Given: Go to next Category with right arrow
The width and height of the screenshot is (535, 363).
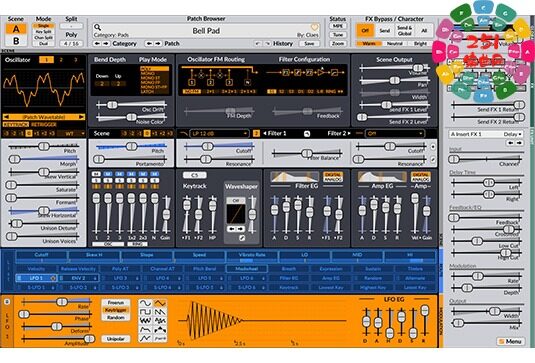Looking at the screenshot, I should click(x=106, y=44).
